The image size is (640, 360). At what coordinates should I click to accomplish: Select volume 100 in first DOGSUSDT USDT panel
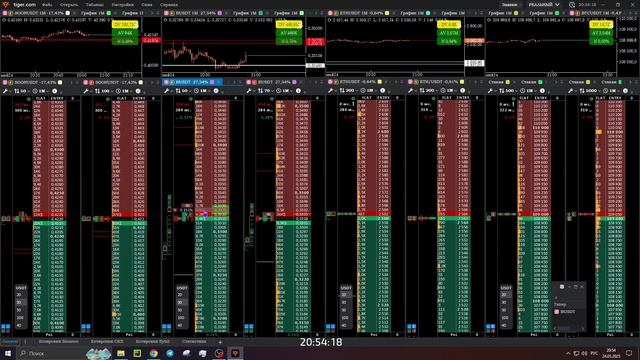(x=20, y=318)
